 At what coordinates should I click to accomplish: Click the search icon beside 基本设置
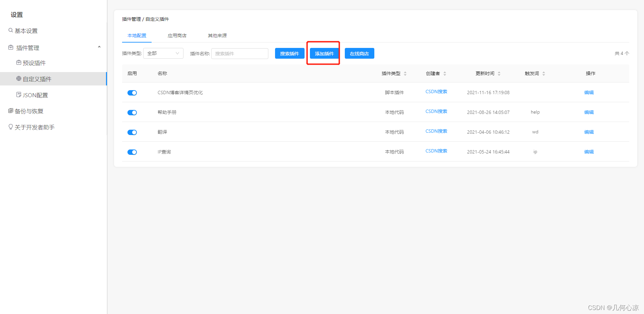[11, 30]
